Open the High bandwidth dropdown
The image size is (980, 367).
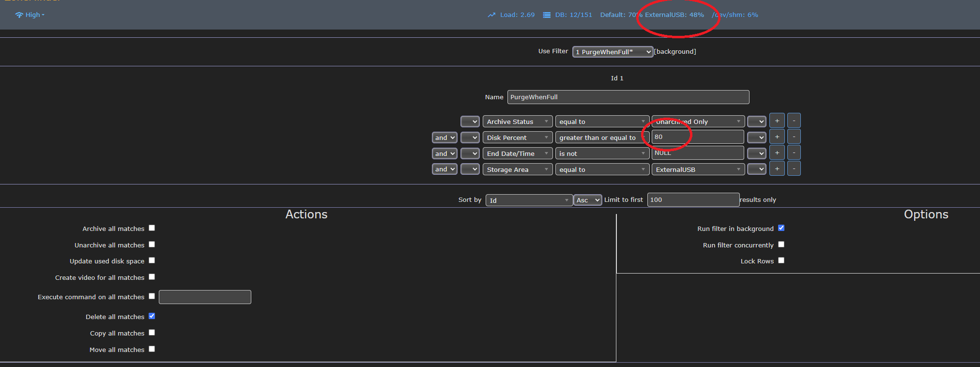click(x=30, y=15)
